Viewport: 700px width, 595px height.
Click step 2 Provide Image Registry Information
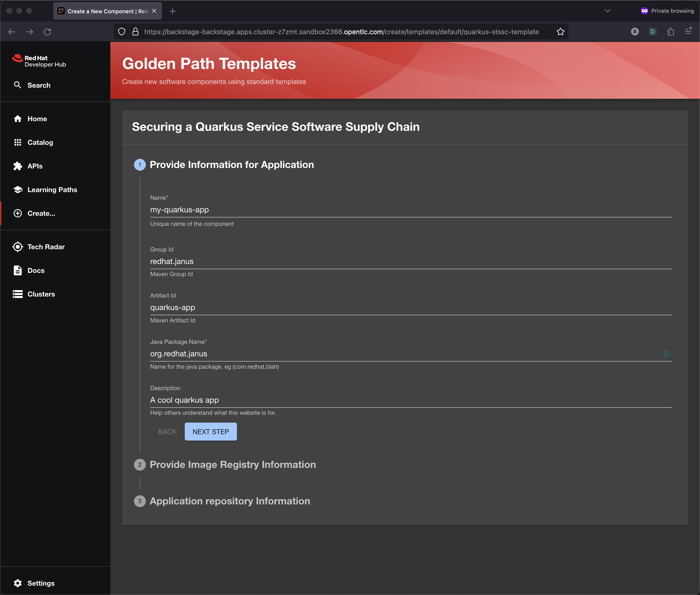(233, 464)
